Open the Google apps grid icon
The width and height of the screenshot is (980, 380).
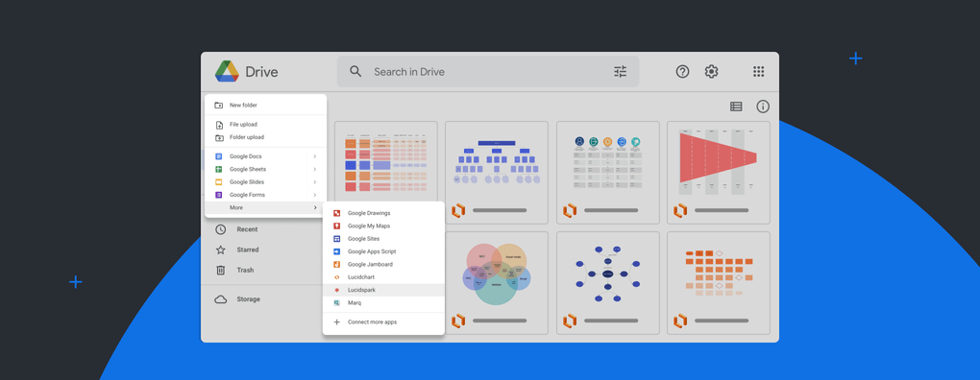[x=759, y=72]
